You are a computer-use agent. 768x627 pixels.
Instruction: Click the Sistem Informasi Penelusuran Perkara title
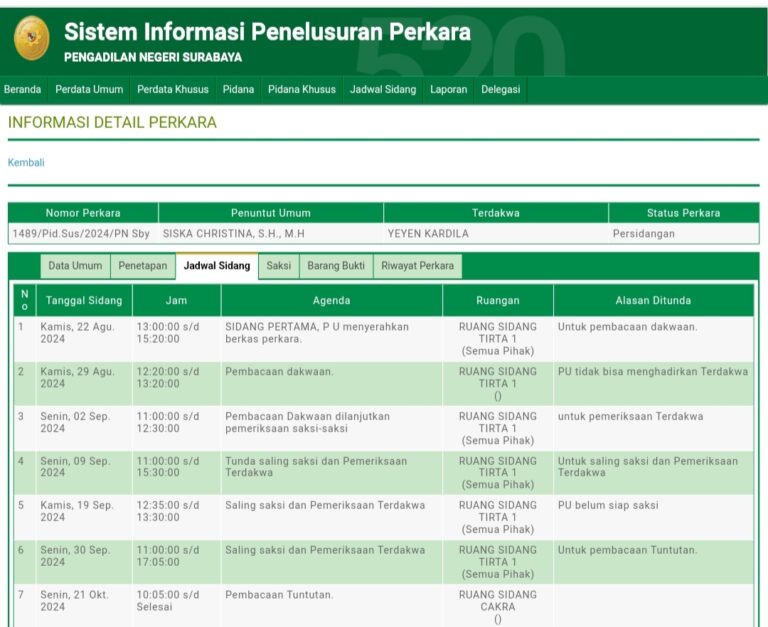[267, 32]
